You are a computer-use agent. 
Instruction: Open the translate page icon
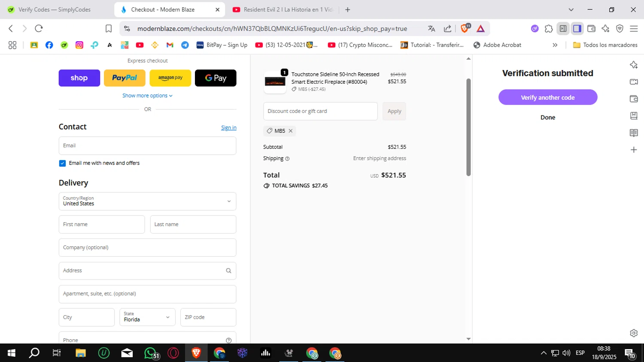pos(431,29)
